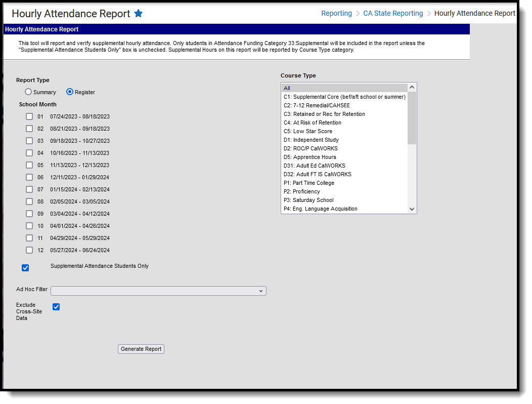Image resolution: width=532 pixels, height=404 pixels.
Task: Check school month 09 box
Action: (x=29, y=214)
